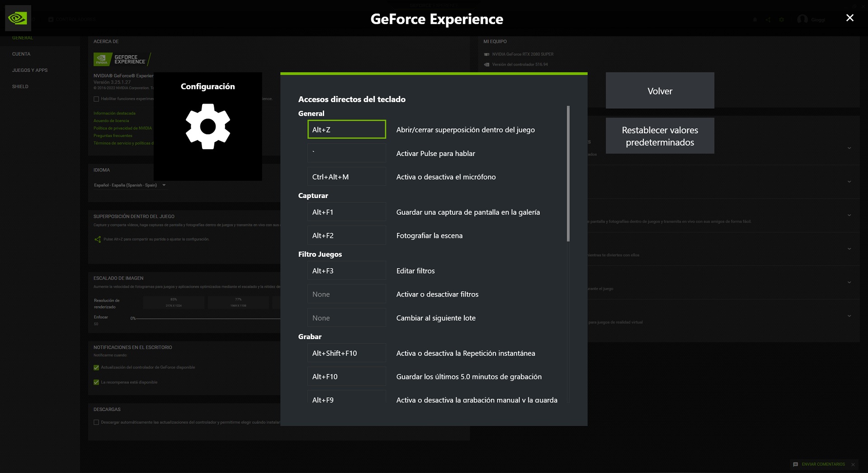
Task: Click the large Configuración gear icon
Action: coord(208,127)
